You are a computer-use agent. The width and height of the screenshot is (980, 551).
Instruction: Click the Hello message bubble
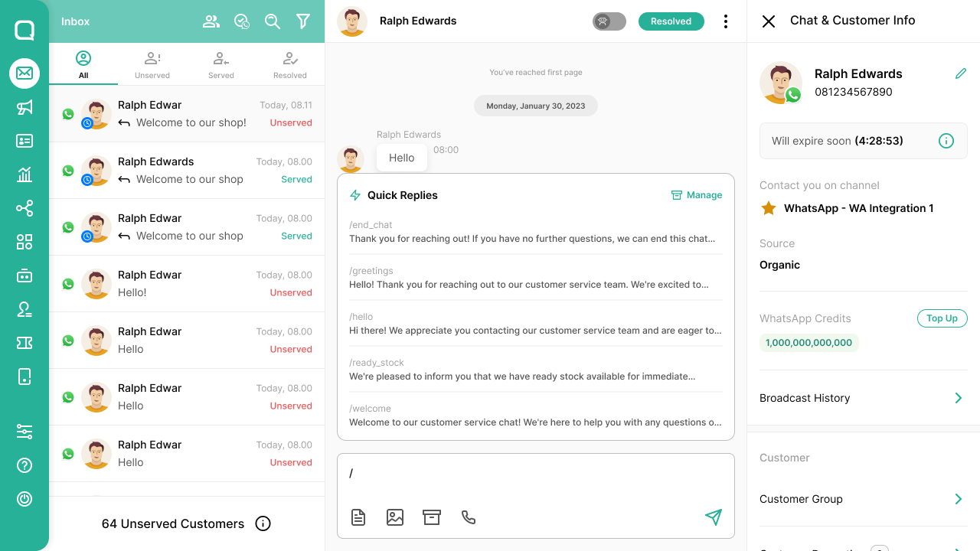tap(401, 158)
